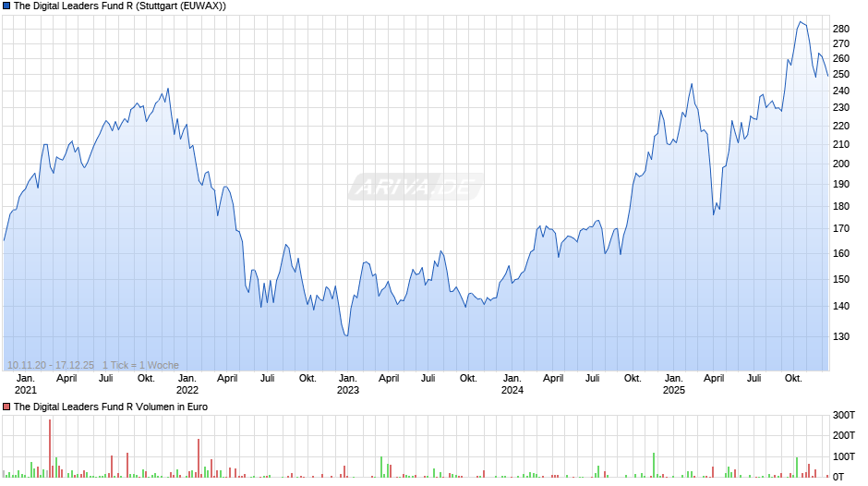Image resolution: width=868 pixels, height=486 pixels.
Task: Click the date range text '10.11.20 - 17.12.25'
Action: coord(51,365)
